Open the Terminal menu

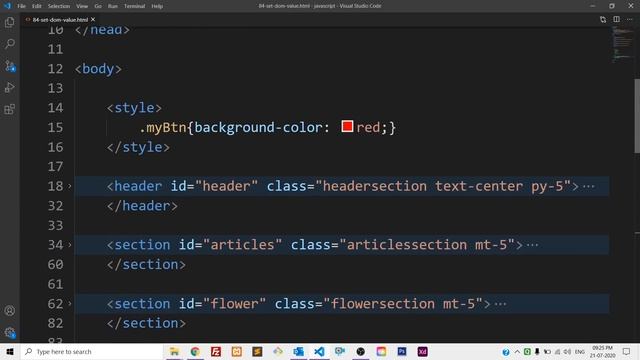pos(134,6)
